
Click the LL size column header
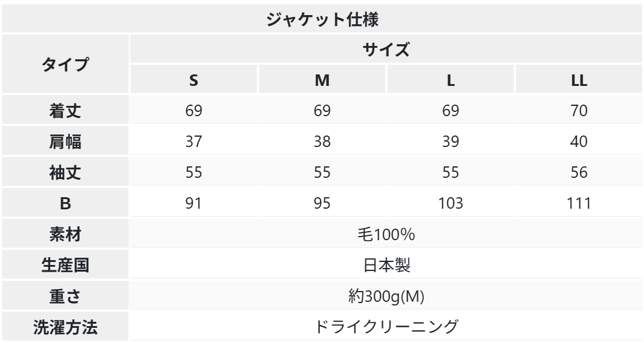coord(579,80)
